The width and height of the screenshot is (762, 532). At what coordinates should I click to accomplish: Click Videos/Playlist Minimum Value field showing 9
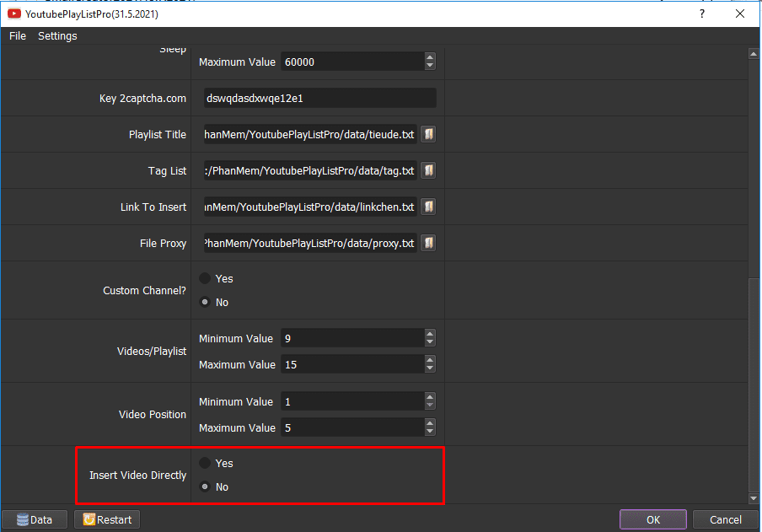[353, 338]
